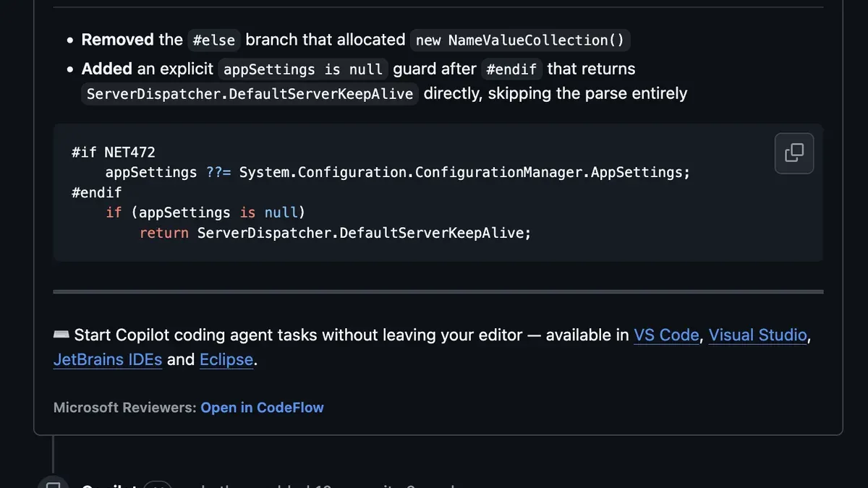Open the VS Code link
Viewport: 868px width, 488px height.
(x=666, y=335)
